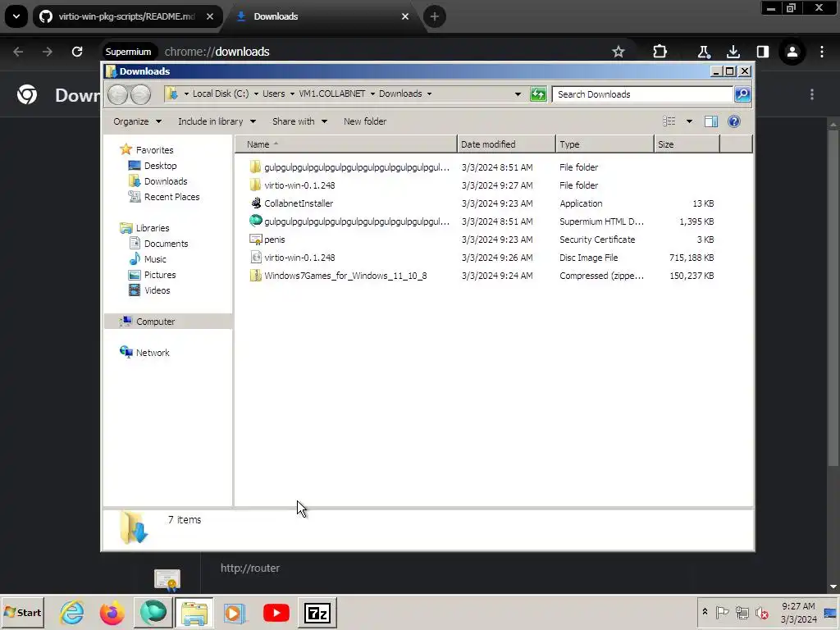This screenshot has width=840, height=630.
Task: Open Windows Media Player taskbar icon
Action: tap(234, 613)
